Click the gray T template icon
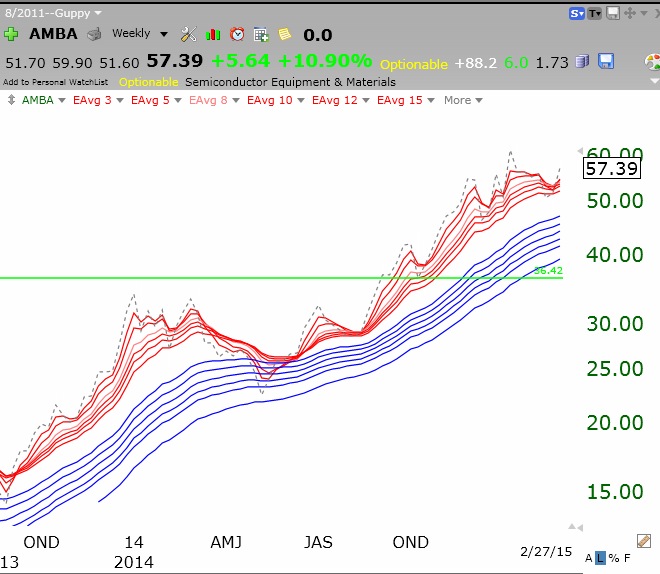This screenshot has height=574, width=660. (594, 13)
